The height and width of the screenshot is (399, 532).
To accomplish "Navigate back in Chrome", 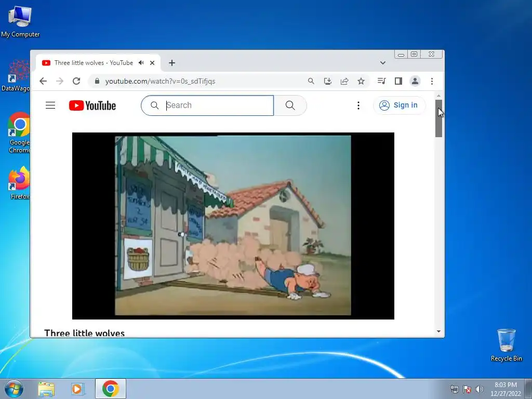I will coord(43,81).
